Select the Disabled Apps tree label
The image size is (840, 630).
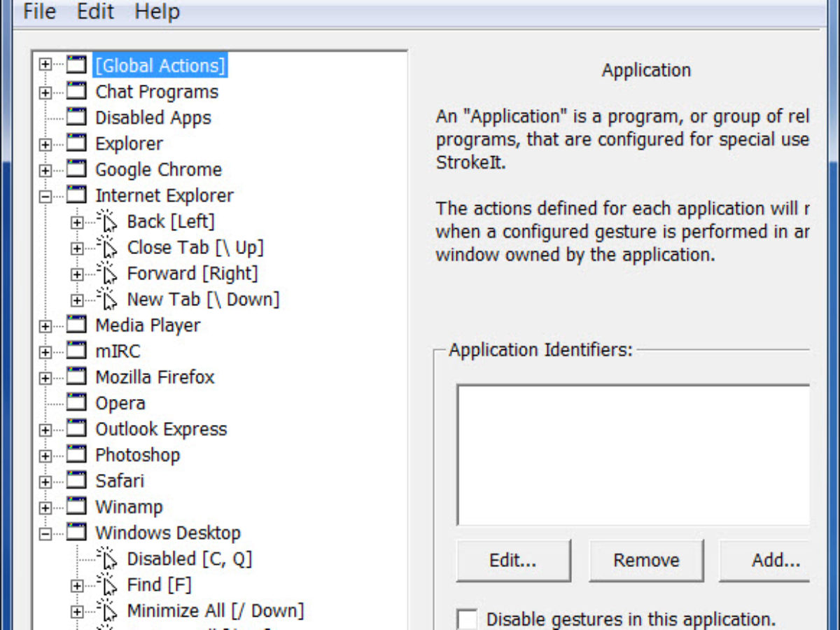pyautogui.click(x=153, y=118)
